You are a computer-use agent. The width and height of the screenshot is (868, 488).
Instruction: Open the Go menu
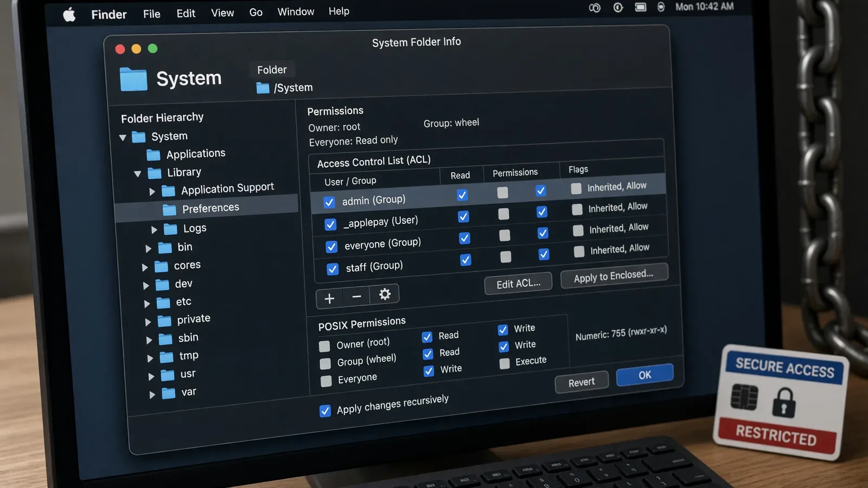point(256,12)
